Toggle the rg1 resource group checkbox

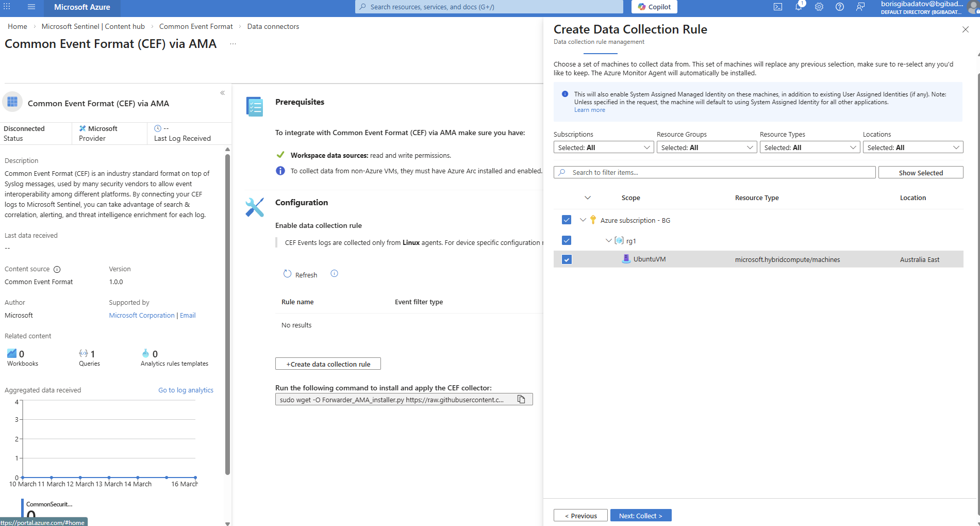pos(567,241)
